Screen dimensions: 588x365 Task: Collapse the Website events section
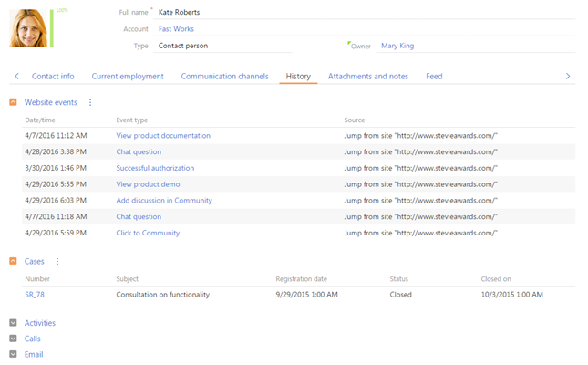(x=13, y=103)
